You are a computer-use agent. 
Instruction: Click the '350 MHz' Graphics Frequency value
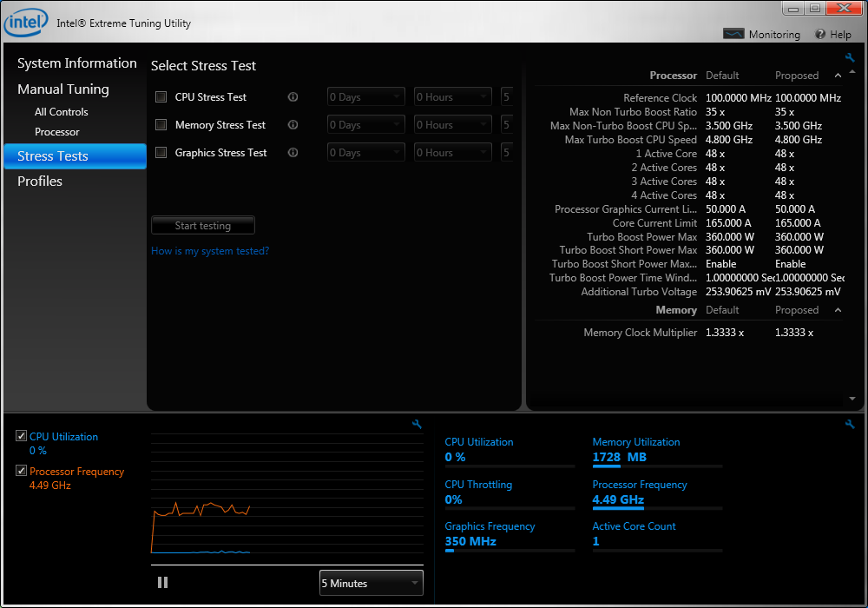[x=470, y=541]
